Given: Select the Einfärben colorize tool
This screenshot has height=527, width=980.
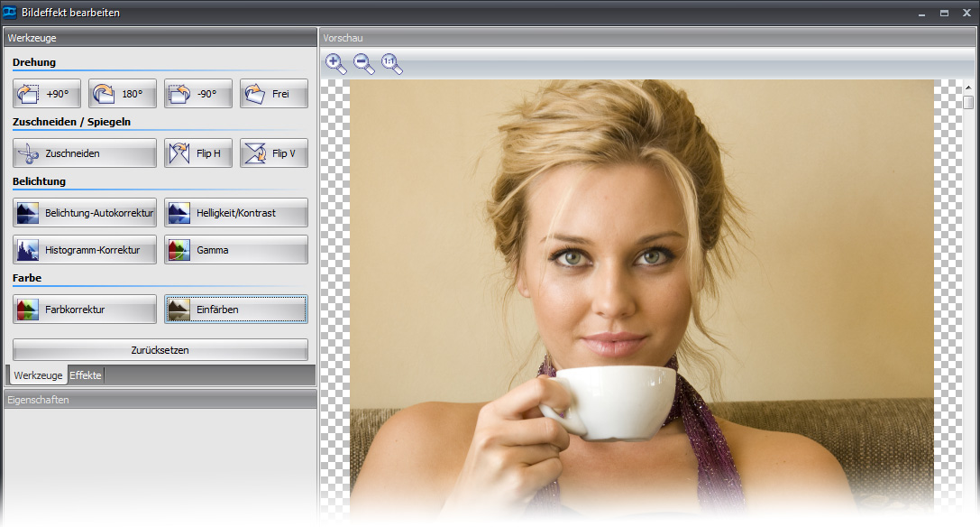Looking at the screenshot, I should coord(236,310).
